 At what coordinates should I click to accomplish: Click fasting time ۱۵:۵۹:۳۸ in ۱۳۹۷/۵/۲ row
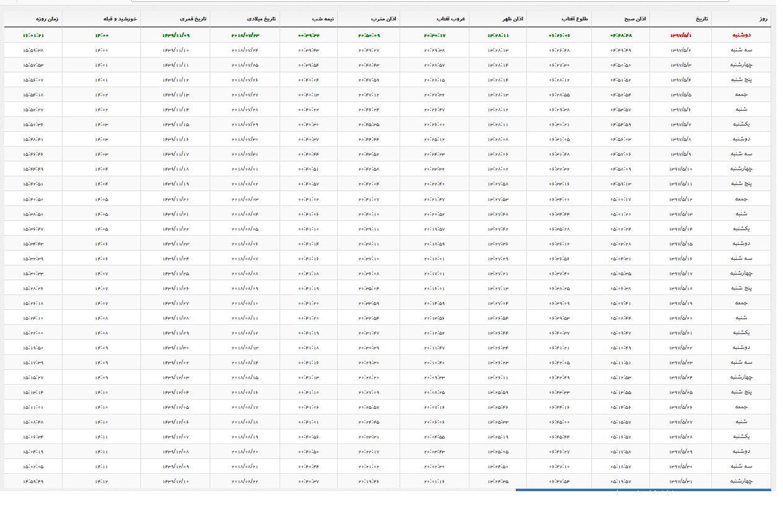(33, 50)
